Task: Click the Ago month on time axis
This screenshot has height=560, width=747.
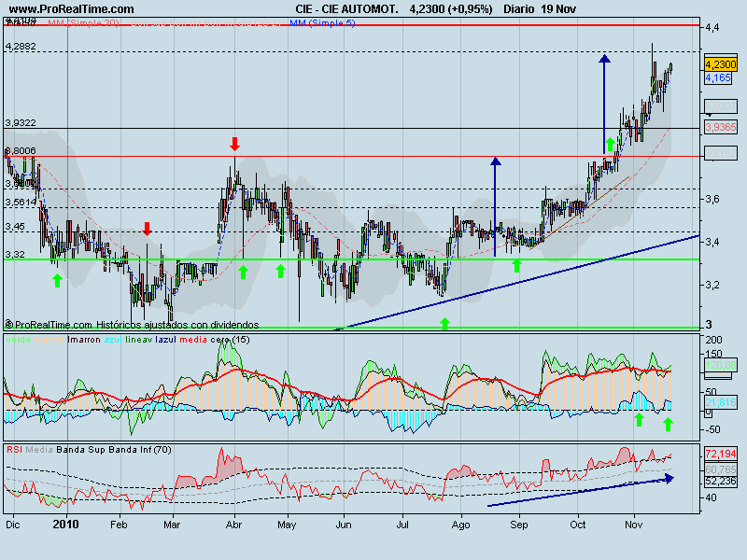Action: pyautogui.click(x=460, y=525)
